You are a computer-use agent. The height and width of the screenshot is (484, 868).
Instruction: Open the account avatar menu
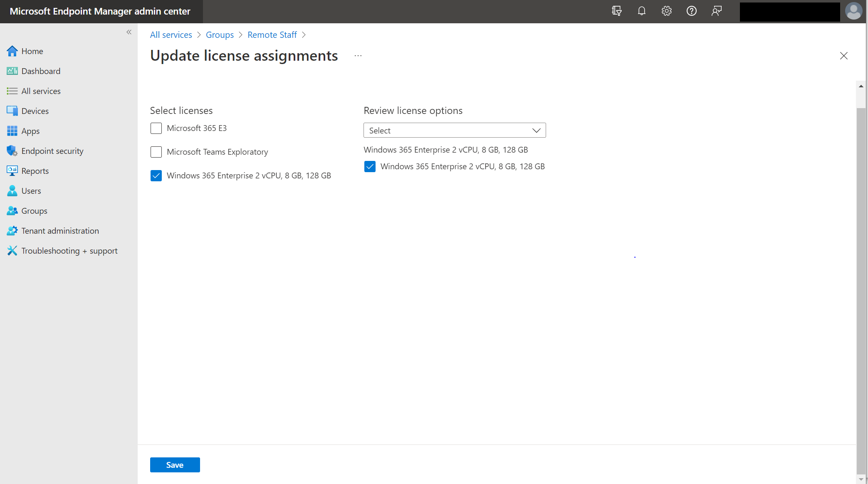tap(853, 11)
